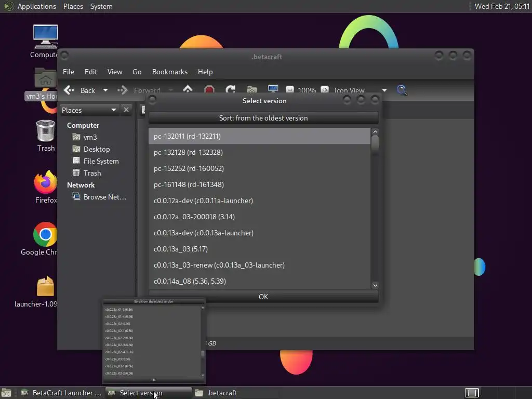Open Applications menu in top panel

tap(37, 6)
